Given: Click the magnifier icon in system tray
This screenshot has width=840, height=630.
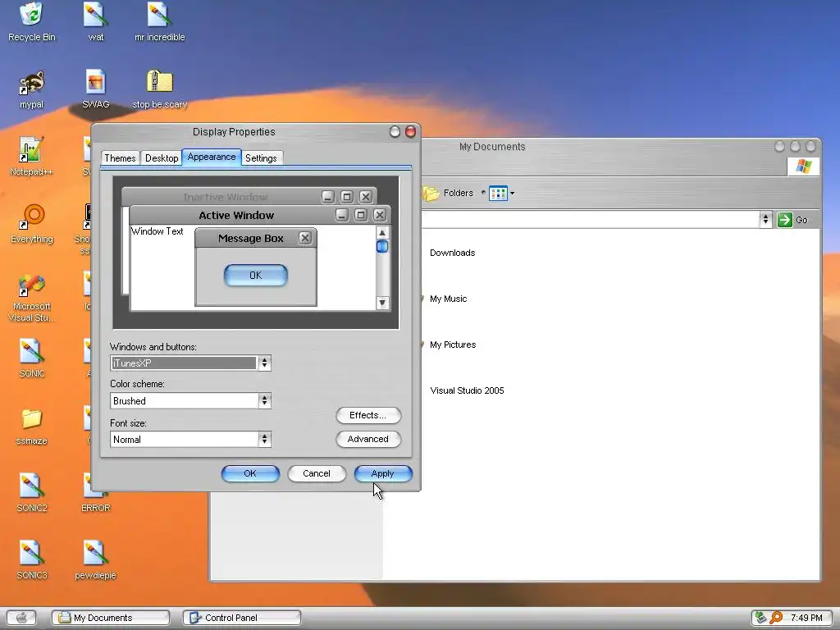Looking at the screenshot, I should coord(776,618).
